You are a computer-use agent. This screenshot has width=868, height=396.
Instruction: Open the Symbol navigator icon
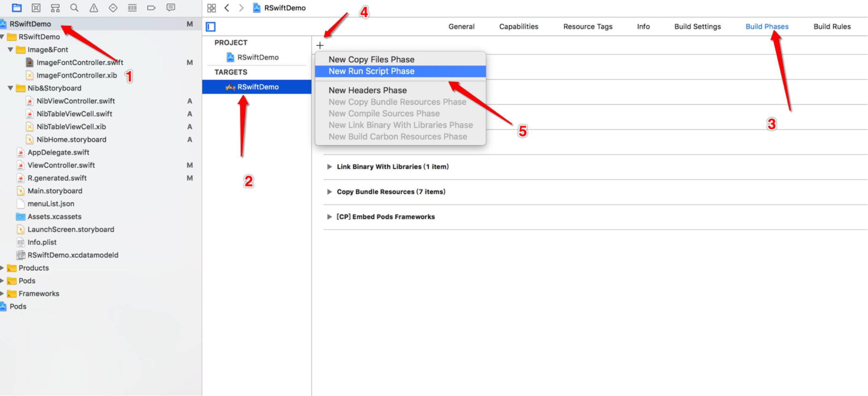(x=55, y=7)
